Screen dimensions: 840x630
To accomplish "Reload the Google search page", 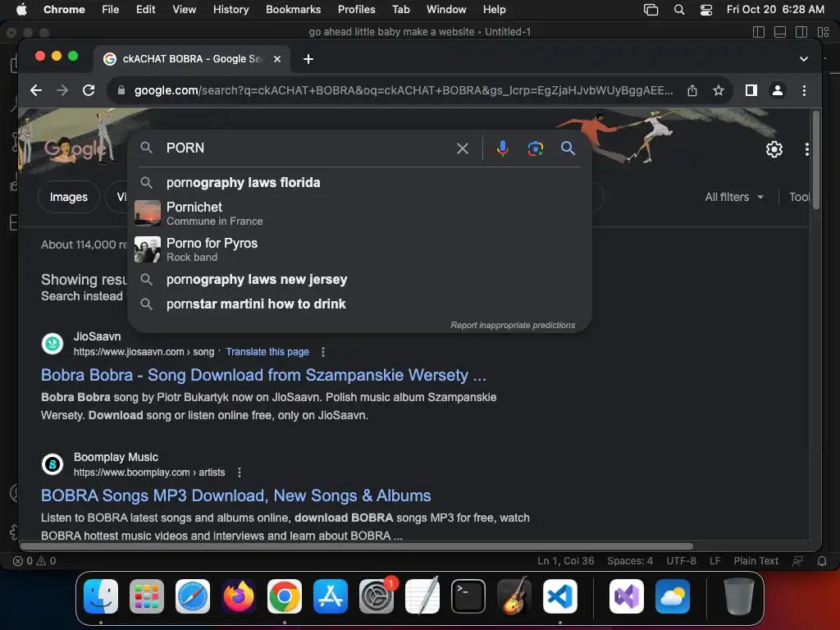I will [89, 90].
